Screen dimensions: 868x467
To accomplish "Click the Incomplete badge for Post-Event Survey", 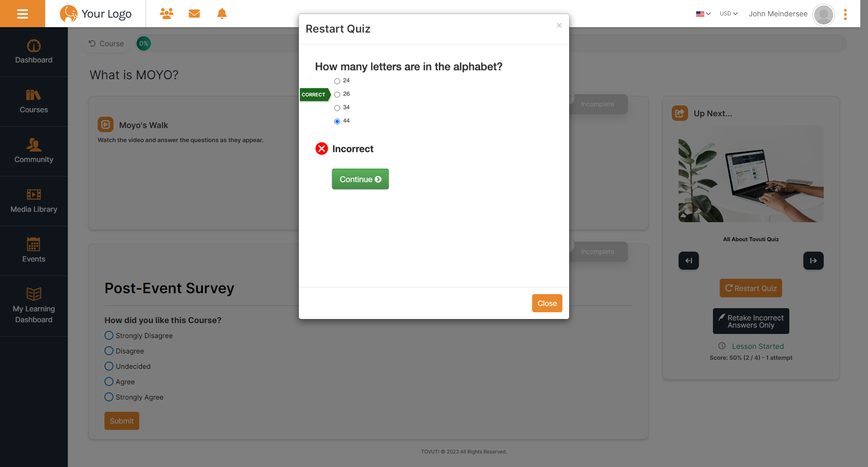I will (x=598, y=252).
